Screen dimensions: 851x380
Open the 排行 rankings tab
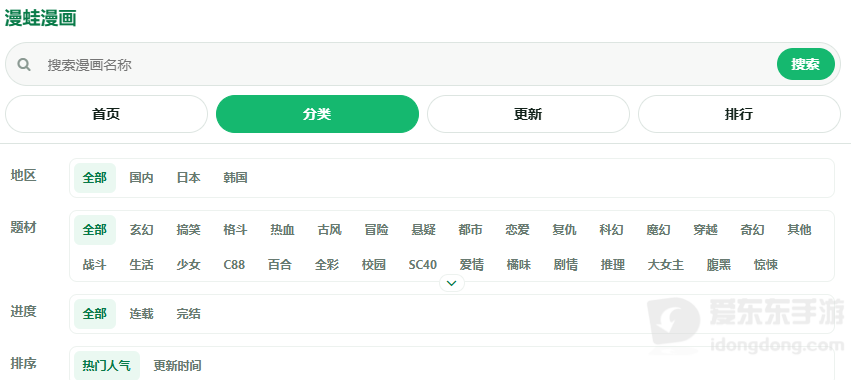[739, 114]
